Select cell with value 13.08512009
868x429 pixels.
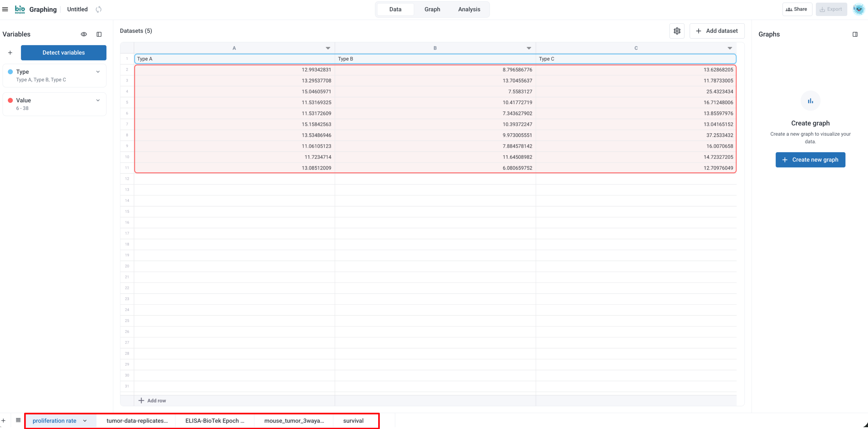point(235,168)
